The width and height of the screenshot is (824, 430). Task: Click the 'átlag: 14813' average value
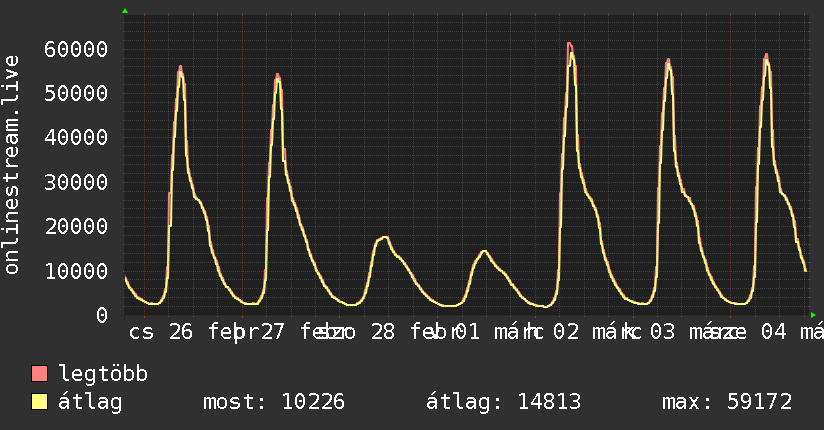503,402
